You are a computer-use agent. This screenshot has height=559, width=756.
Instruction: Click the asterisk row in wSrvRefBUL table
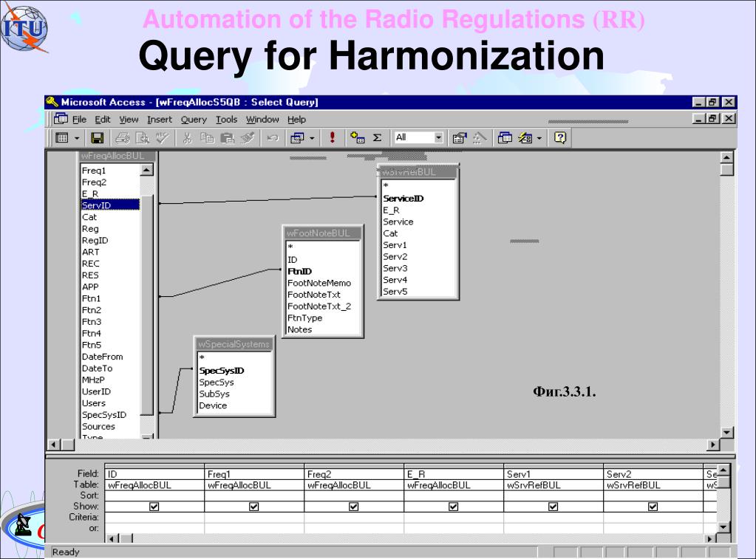tap(418, 185)
